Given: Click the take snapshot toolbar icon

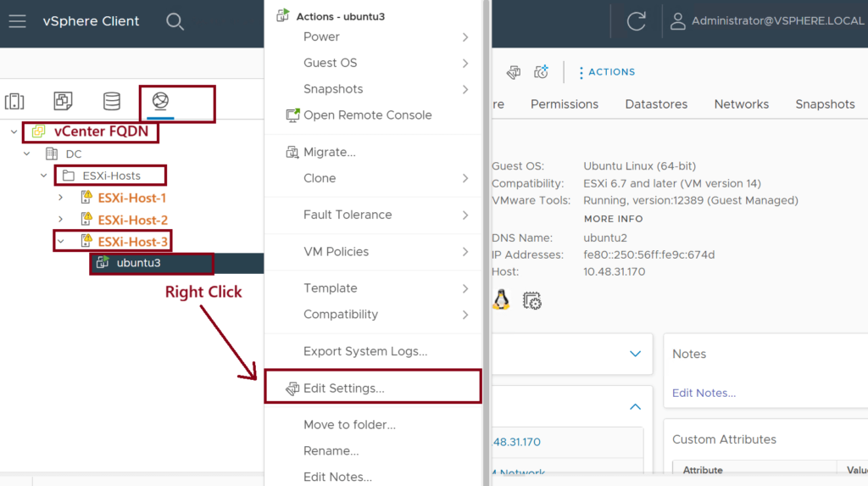Looking at the screenshot, I should coord(541,72).
